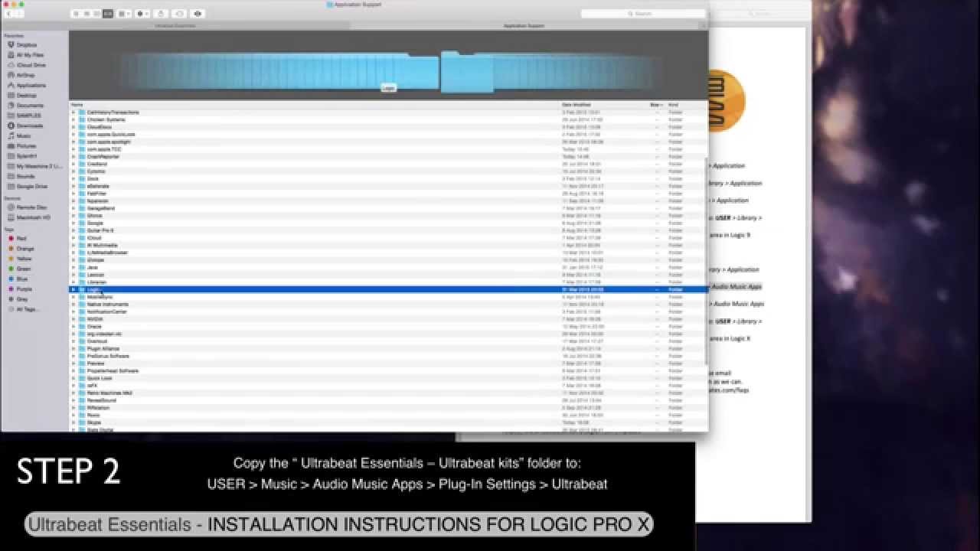Open the item arrangement dropdown in toolbar

(x=124, y=14)
